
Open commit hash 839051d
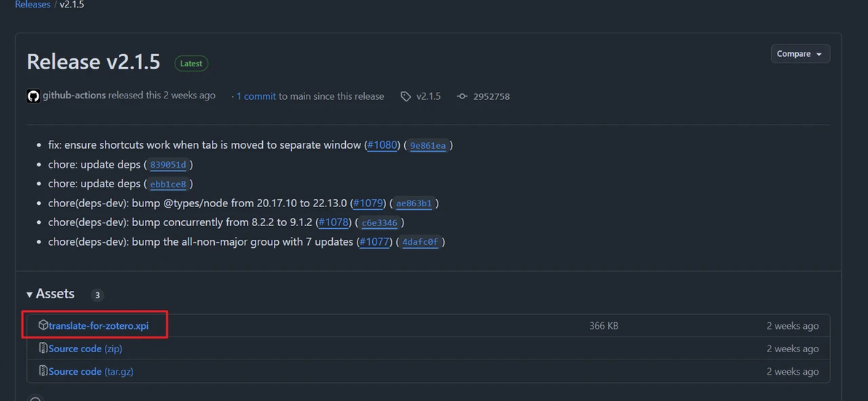pos(167,165)
